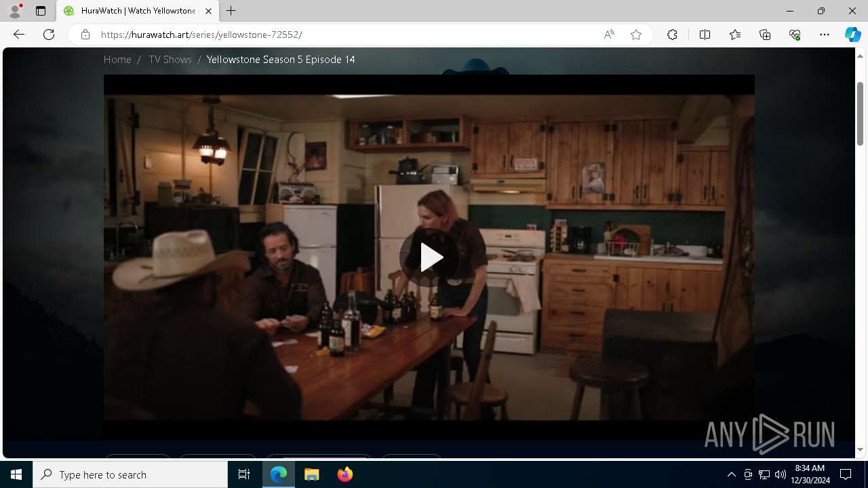This screenshot has width=868, height=488.
Task: Go back to the previous page
Action: [x=19, y=35]
